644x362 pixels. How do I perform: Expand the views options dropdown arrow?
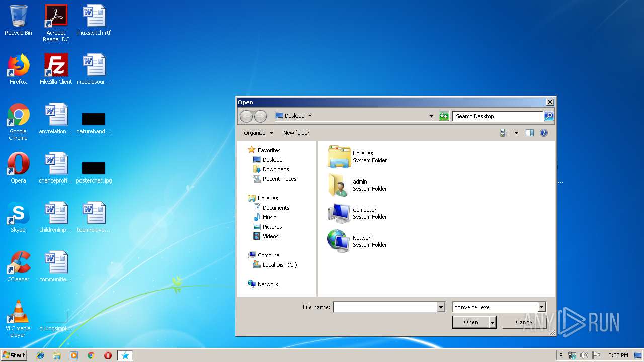click(516, 133)
